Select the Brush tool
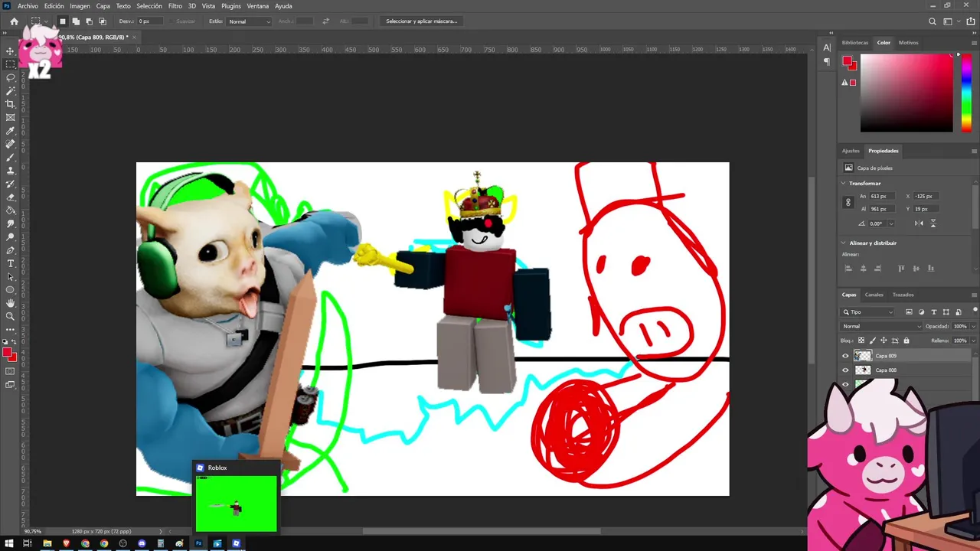The height and width of the screenshot is (551, 980). [x=10, y=157]
